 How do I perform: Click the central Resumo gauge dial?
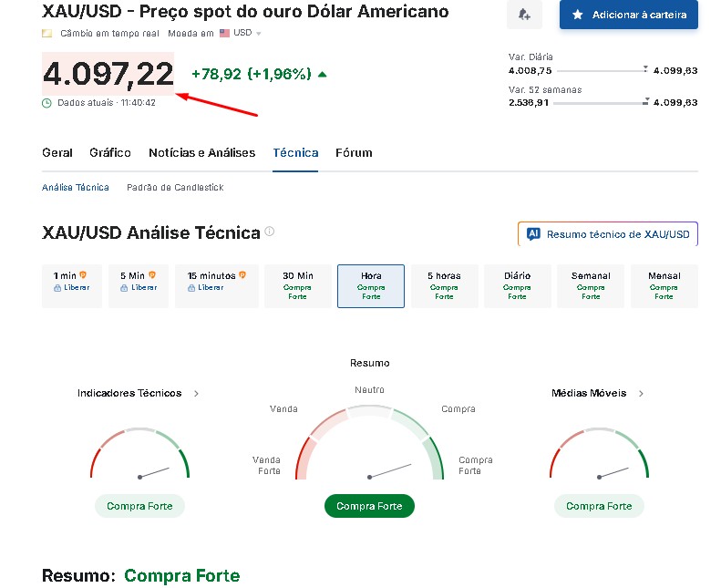(369, 447)
